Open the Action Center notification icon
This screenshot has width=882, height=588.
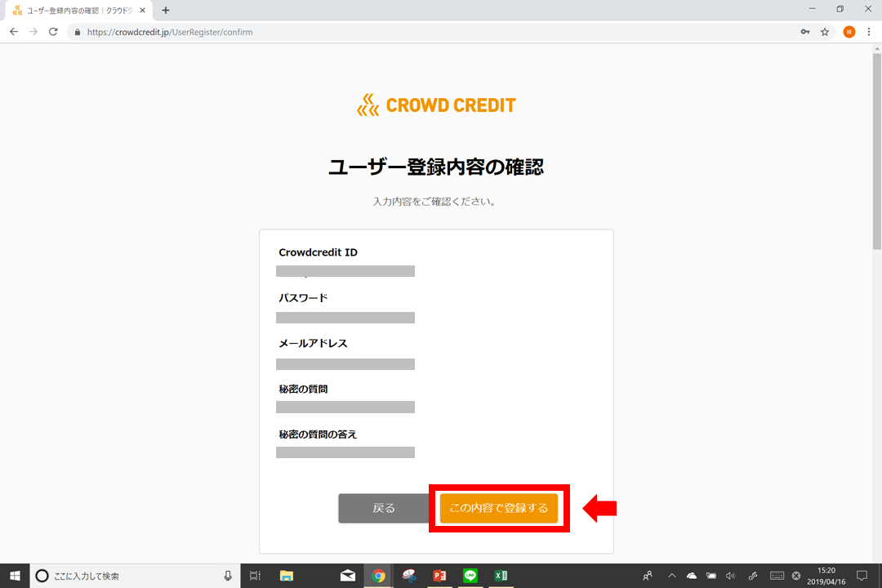click(862, 576)
